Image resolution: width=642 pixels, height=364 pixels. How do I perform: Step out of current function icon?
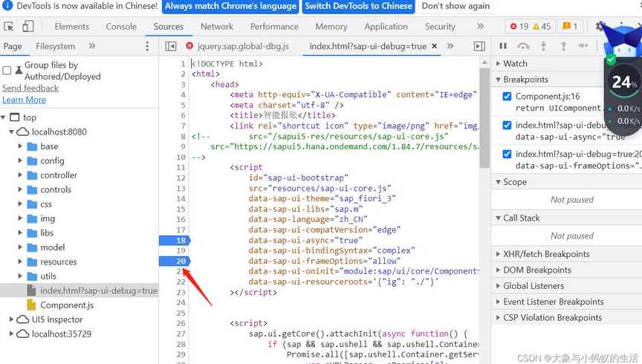tap(563, 46)
